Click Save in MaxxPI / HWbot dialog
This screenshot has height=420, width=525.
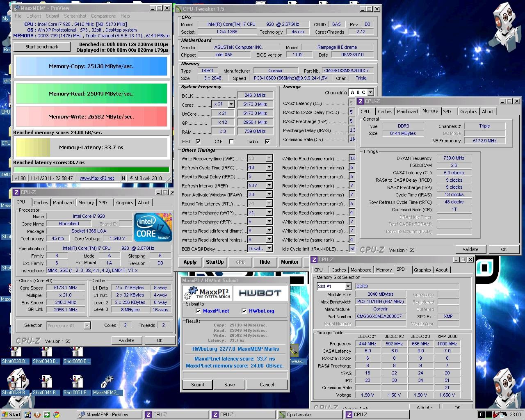coord(230,385)
